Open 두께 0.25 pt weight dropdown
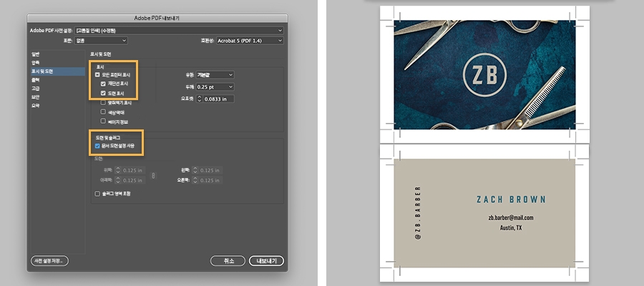This screenshot has height=286, width=644. [215, 87]
